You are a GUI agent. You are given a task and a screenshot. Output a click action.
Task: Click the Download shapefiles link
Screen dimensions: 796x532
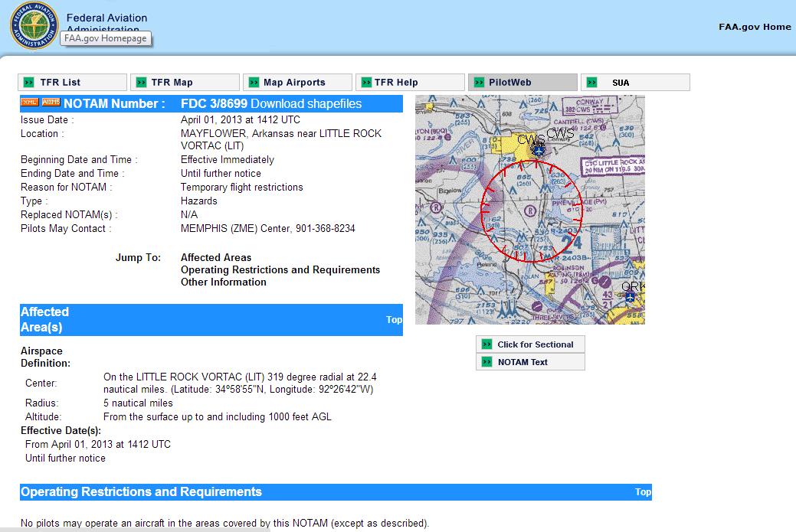(x=306, y=104)
